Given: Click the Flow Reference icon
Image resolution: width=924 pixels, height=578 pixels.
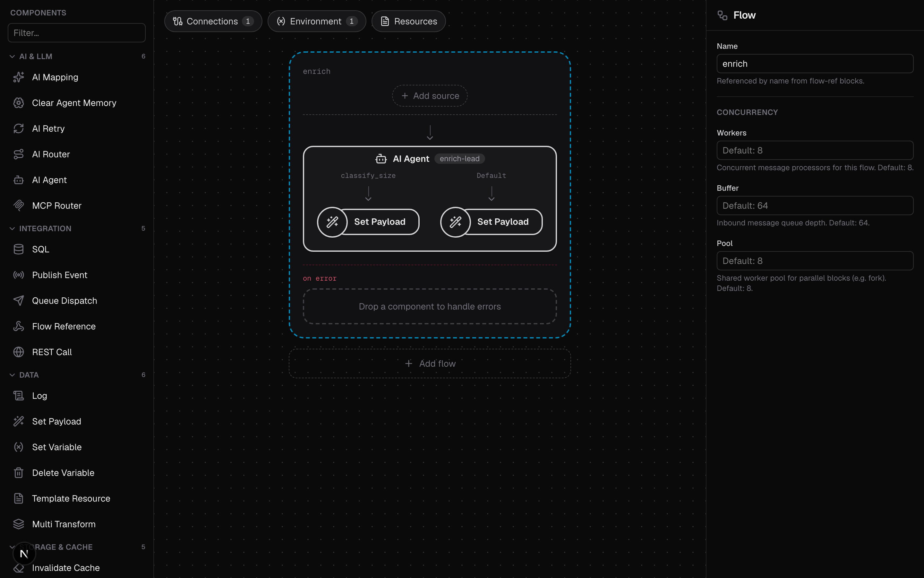Looking at the screenshot, I should click(x=18, y=326).
